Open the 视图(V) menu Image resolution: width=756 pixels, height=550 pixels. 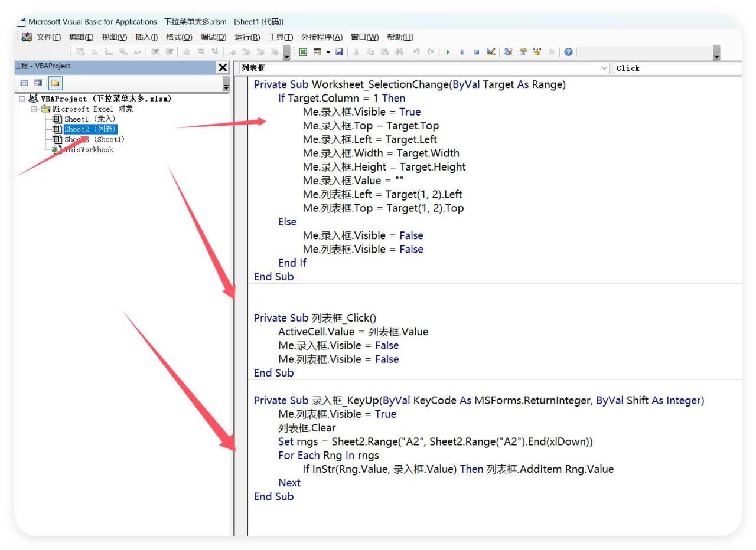(114, 37)
